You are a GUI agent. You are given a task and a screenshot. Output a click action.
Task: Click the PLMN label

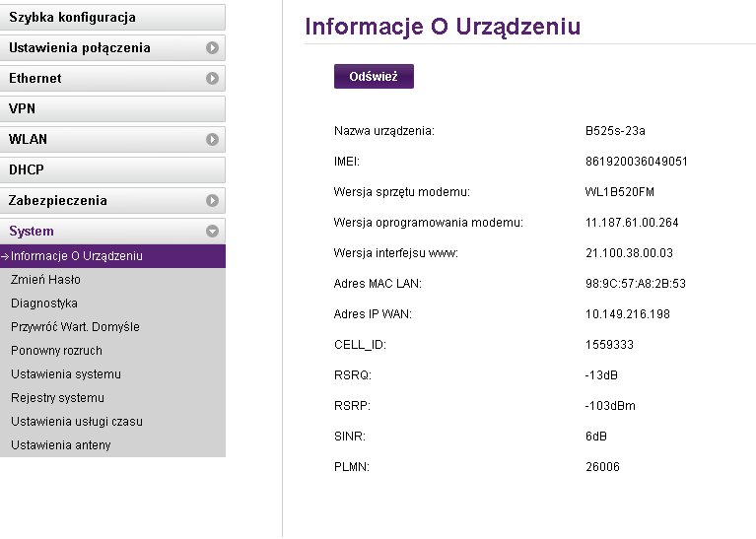tap(352, 467)
